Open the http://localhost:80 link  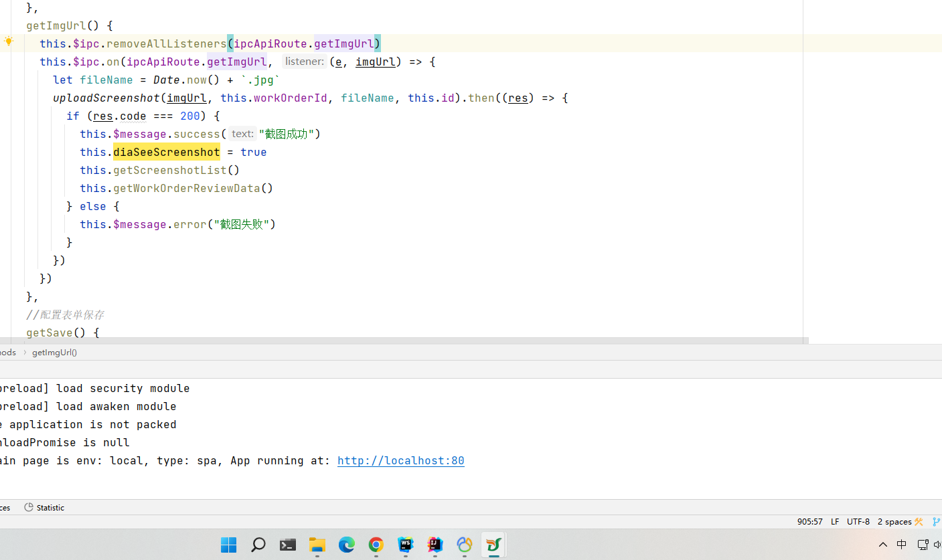tap(400, 461)
